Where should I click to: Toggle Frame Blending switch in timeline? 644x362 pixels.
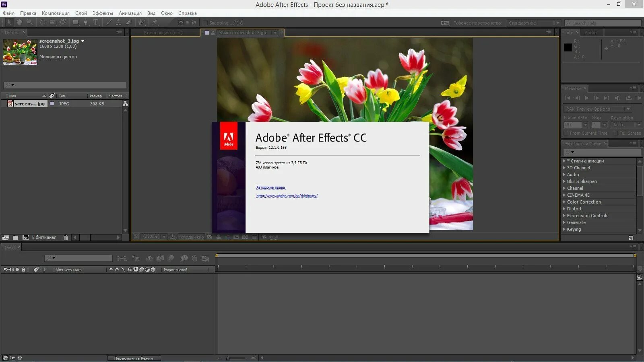pyautogui.click(x=160, y=258)
